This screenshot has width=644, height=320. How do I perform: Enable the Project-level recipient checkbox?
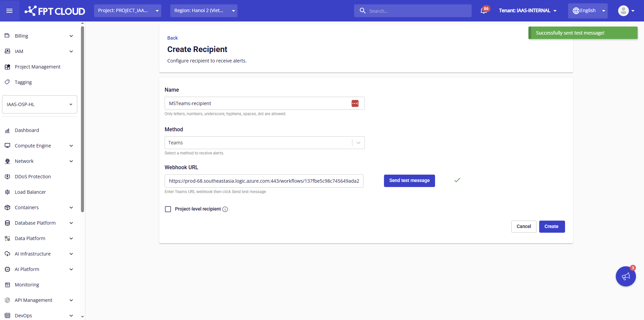168,209
